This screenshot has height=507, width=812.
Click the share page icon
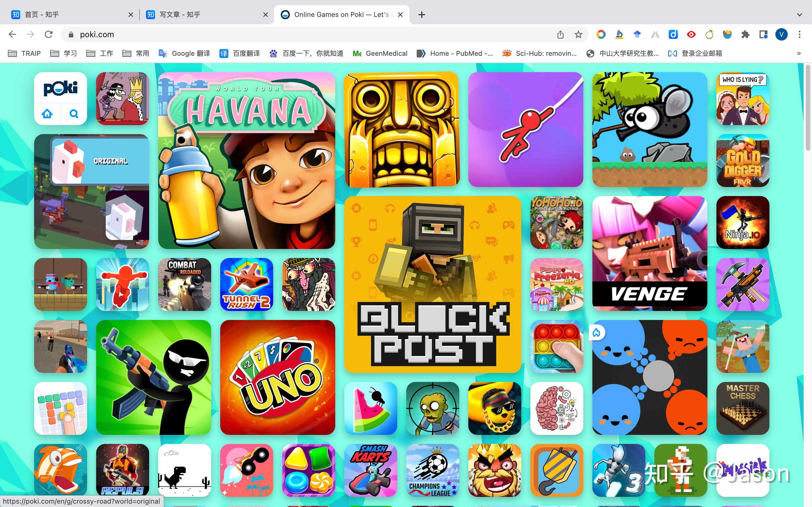tap(560, 35)
